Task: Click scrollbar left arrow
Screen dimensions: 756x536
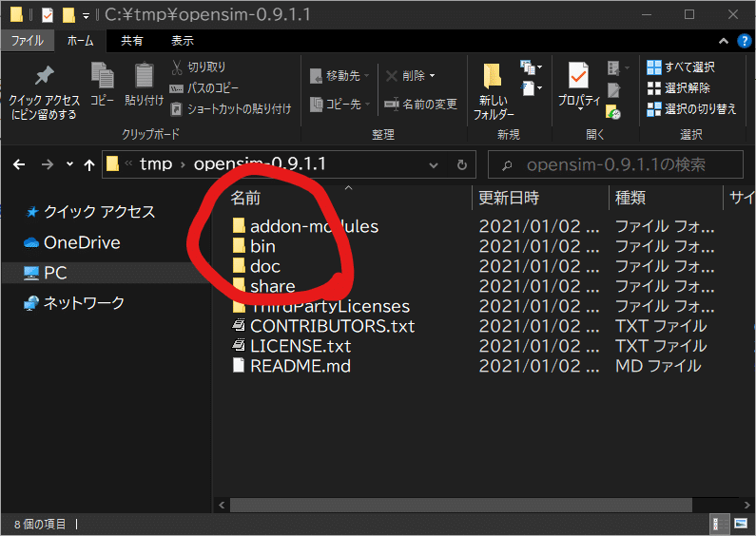Action: pyautogui.click(x=222, y=506)
